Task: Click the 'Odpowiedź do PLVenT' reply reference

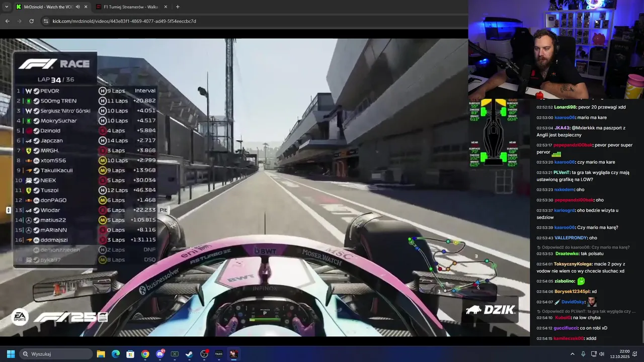Action: coord(586,311)
